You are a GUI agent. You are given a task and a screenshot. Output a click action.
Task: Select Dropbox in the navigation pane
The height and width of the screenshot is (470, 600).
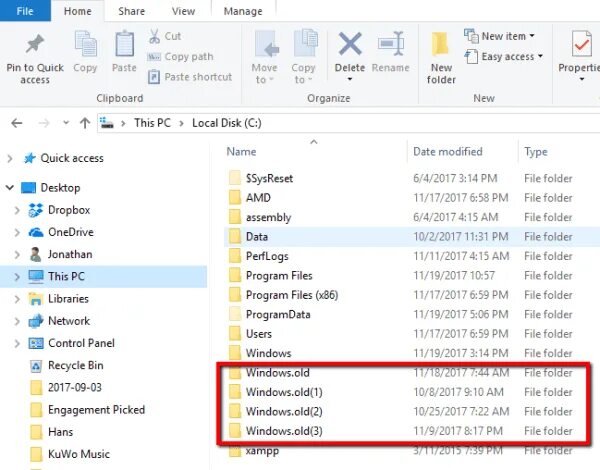[60, 210]
